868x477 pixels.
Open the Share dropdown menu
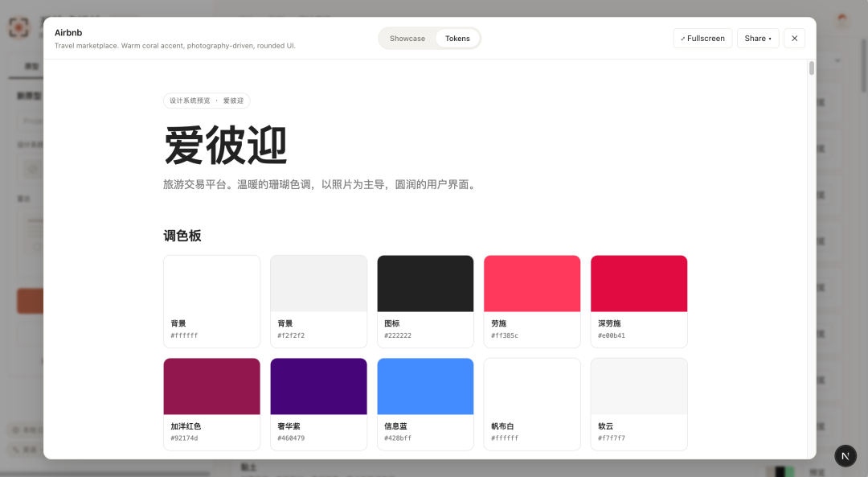[758, 39]
